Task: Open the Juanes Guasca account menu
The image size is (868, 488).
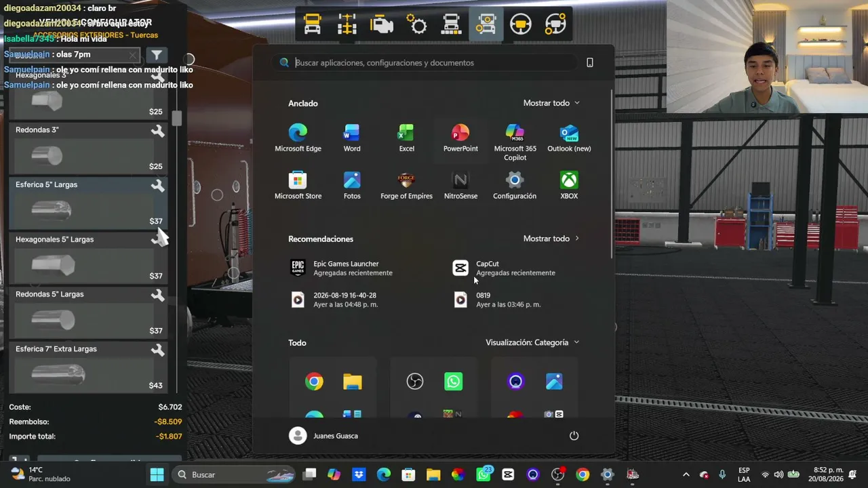Action: [323, 436]
